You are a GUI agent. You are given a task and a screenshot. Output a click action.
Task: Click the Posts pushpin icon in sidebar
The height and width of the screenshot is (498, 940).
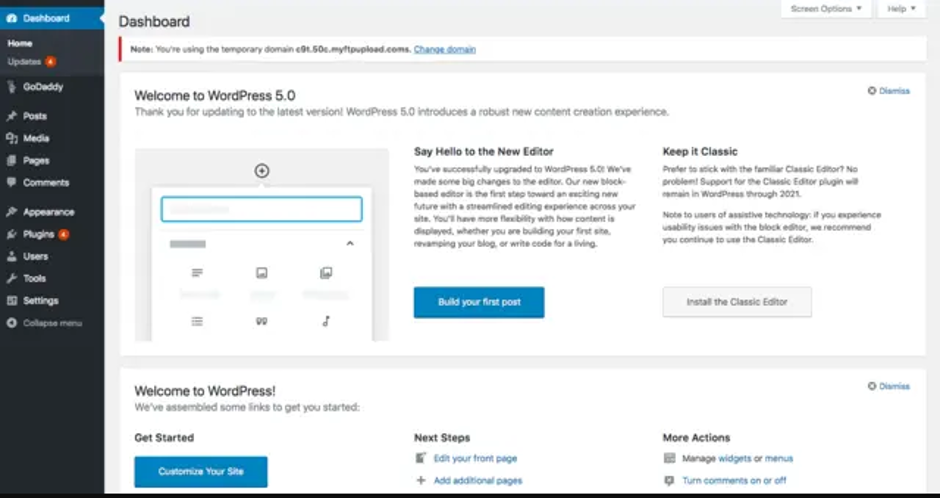coord(11,116)
